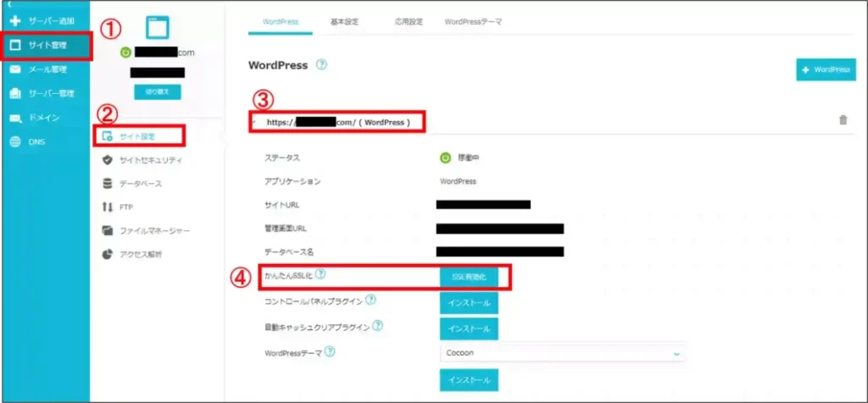The width and height of the screenshot is (868, 403).
Task: Click help icon beside 自動キャッシュクリアプラグイン
Action: (x=377, y=326)
